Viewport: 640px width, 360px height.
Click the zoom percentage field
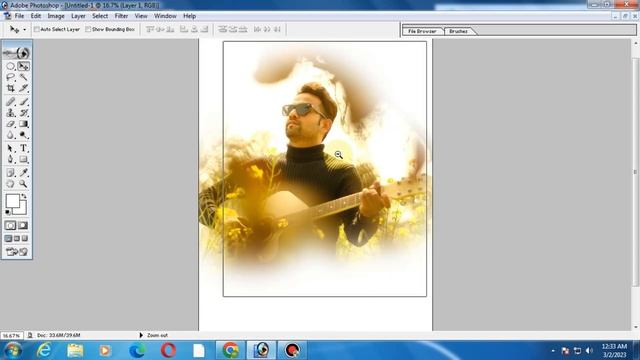point(11,335)
